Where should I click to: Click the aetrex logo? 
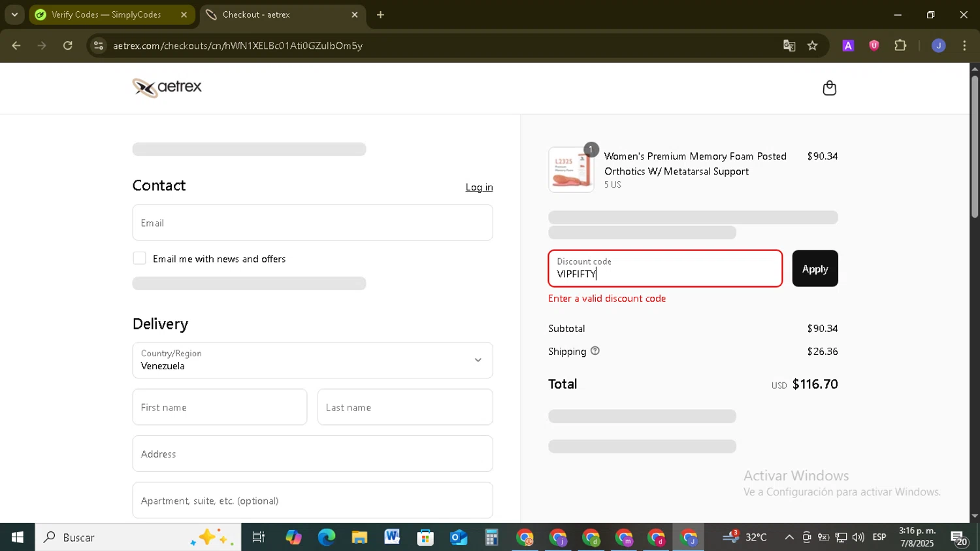167,88
